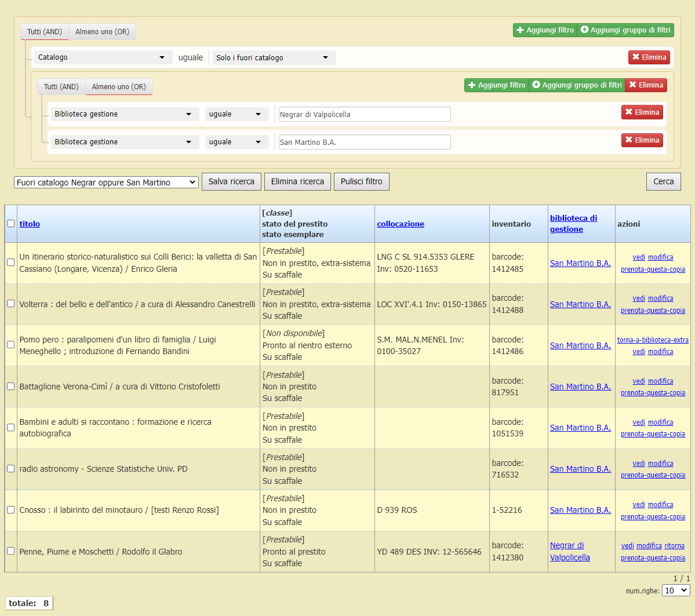This screenshot has height=616, width=695.
Task: Toggle the select-all checkbox in table header
Action: click(x=10, y=224)
